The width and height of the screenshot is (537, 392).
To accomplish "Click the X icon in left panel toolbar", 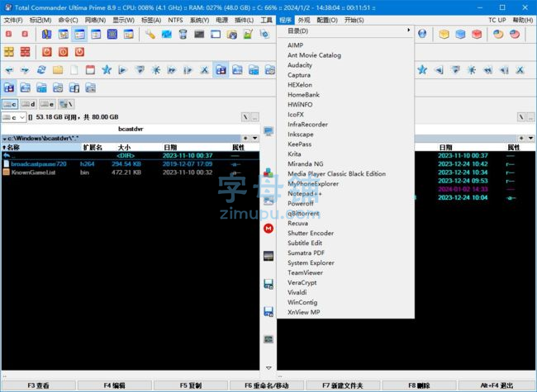I will [204, 70].
